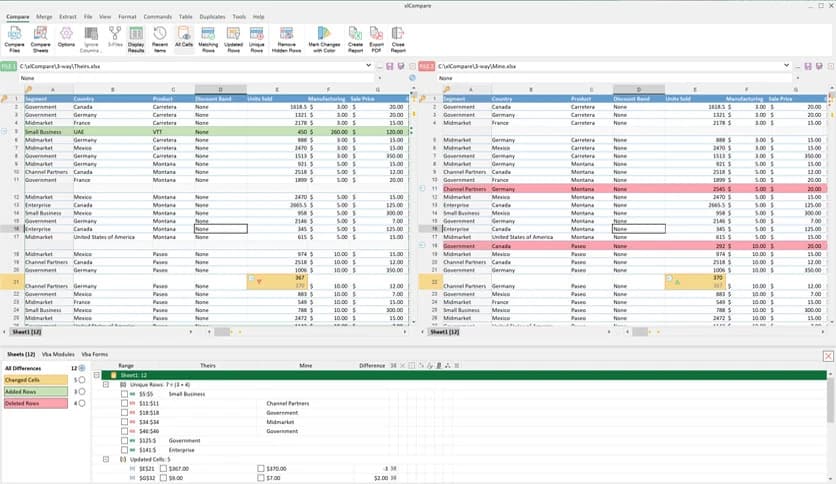Open the left pane None dropdown

point(380,78)
